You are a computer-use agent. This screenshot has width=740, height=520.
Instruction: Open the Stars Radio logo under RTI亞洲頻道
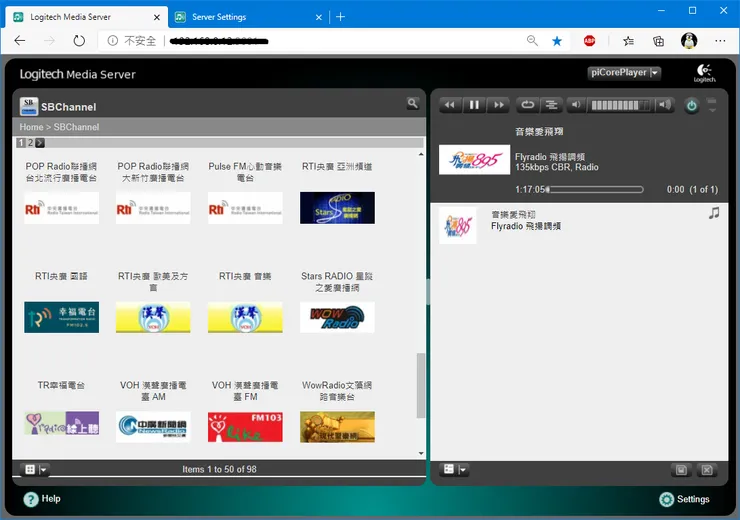pyautogui.click(x=337, y=208)
